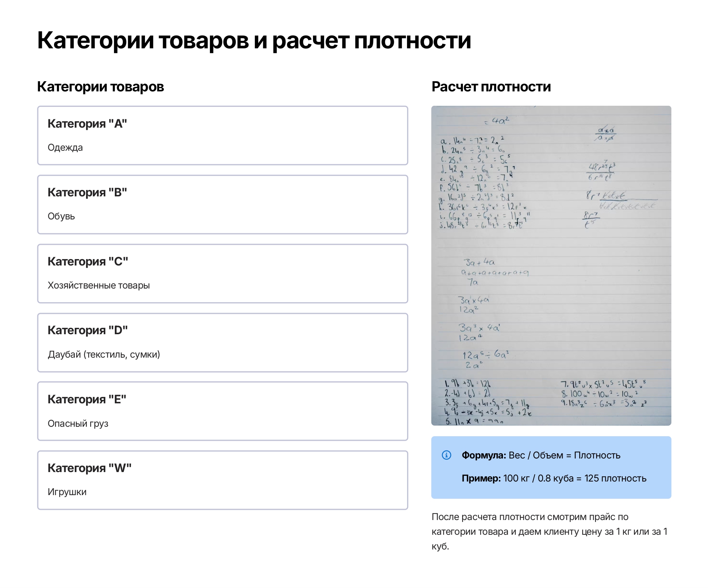Click the Расчет плотности section heading

tap(491, 87)
